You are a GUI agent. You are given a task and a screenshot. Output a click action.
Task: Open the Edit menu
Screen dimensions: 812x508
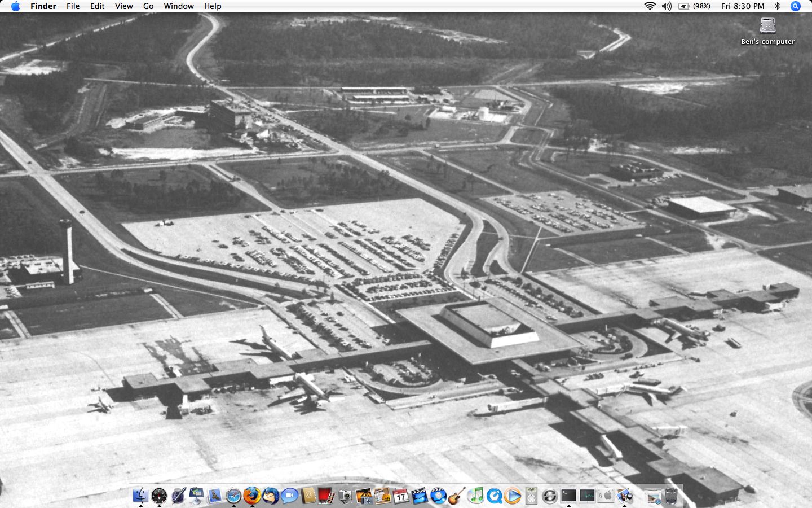click(97, 6)
